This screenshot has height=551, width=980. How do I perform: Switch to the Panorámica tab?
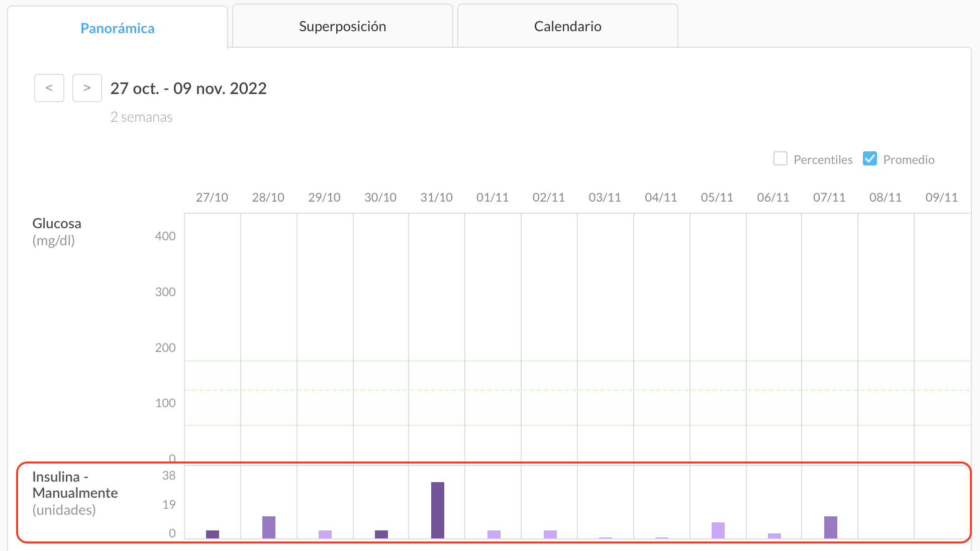pos(118,28)
